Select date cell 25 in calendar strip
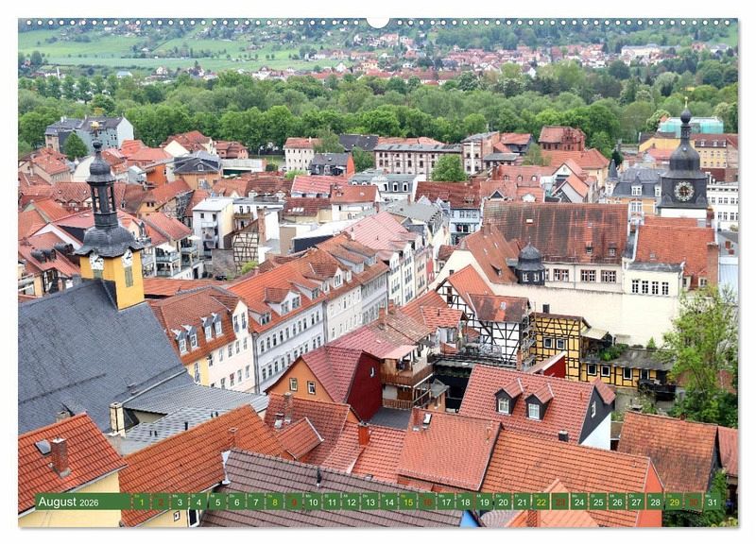Screen dimensions: 756x545 pos(598,502)
